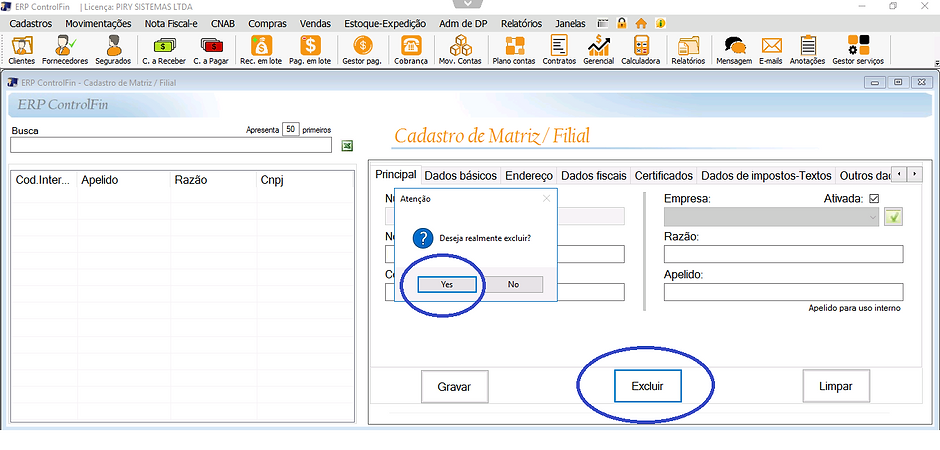The width and height of the screenshot is (940, 450).
Task: Sort list by Razão column header
Action: point(213,180)
